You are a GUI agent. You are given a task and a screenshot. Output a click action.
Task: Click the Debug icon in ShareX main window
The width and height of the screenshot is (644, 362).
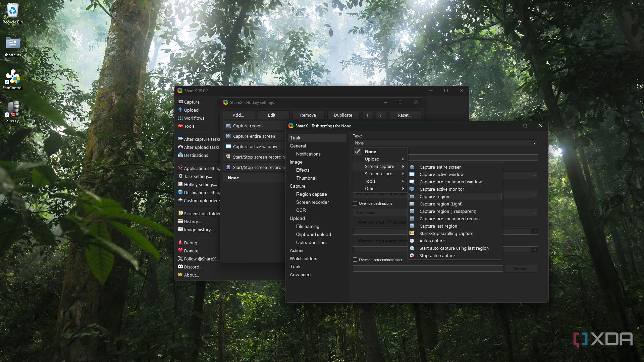coord(180,243)
